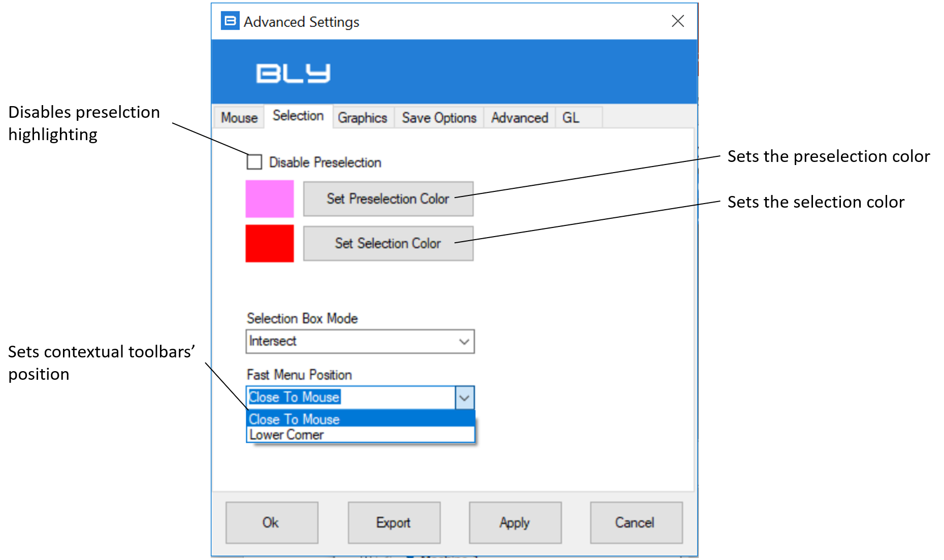Expand the Selection Box Mode dropdown arrow

coord(464,342)
